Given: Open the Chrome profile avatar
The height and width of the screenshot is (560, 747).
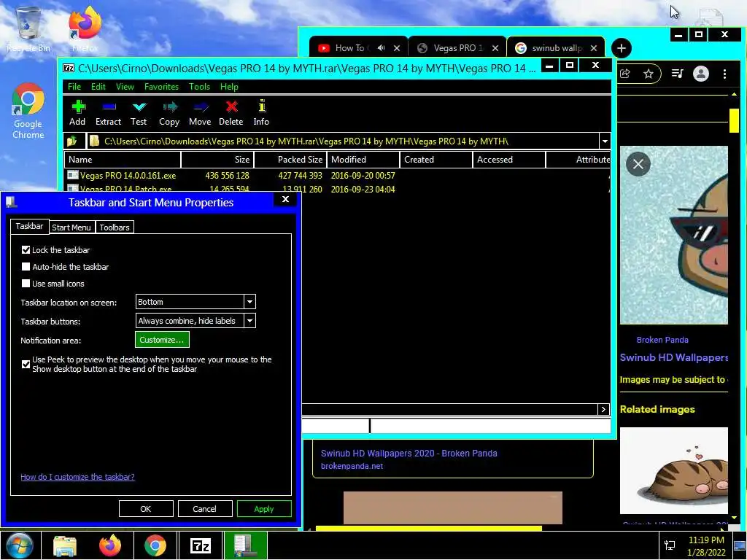Looking at the screenshot, I should pos(701,74).
